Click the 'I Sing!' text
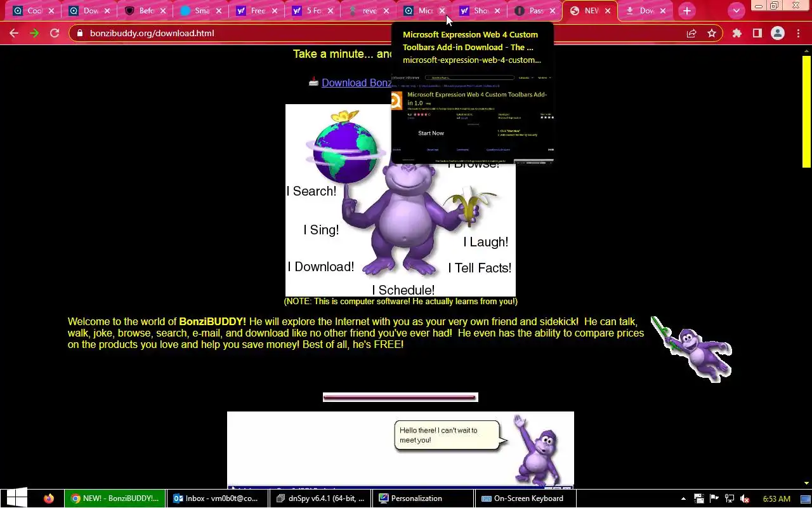The width and height of the screenshot is (812, 508). point(321,230)
